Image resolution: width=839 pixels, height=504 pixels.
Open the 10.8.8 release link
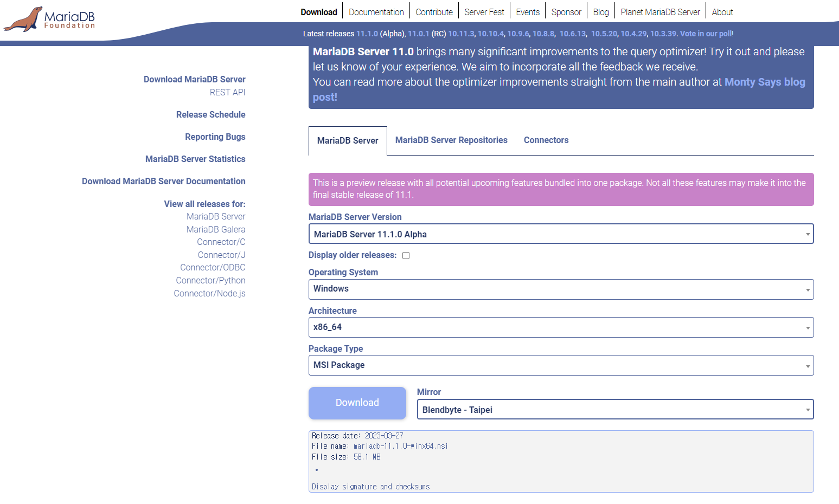click(x=543, y=34)
